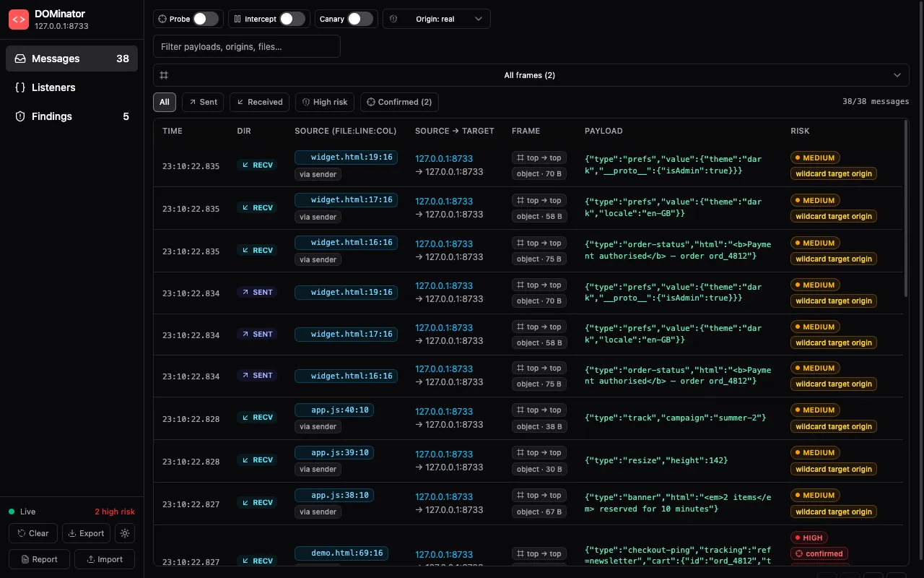924x578 pixels.
Task: Click the Report button
Action: click(40, 559)
